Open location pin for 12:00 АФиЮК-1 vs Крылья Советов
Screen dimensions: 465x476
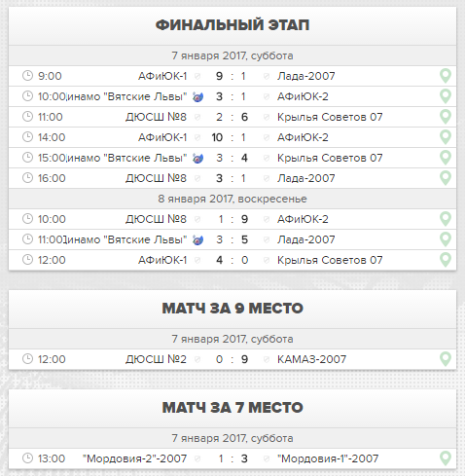[x=446, y=260]
